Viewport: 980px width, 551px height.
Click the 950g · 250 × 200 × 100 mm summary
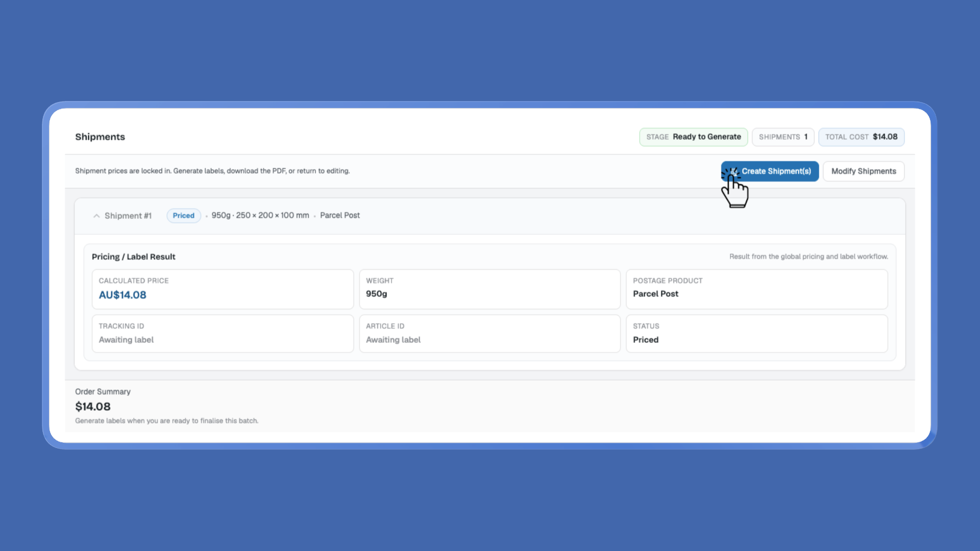click(260, 215)
